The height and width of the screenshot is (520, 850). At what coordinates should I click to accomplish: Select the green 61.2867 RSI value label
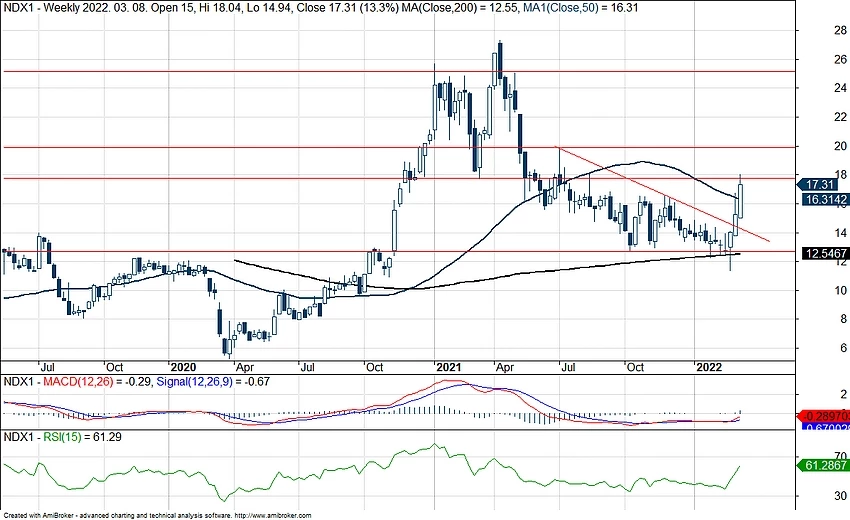(x=821, y=465)
